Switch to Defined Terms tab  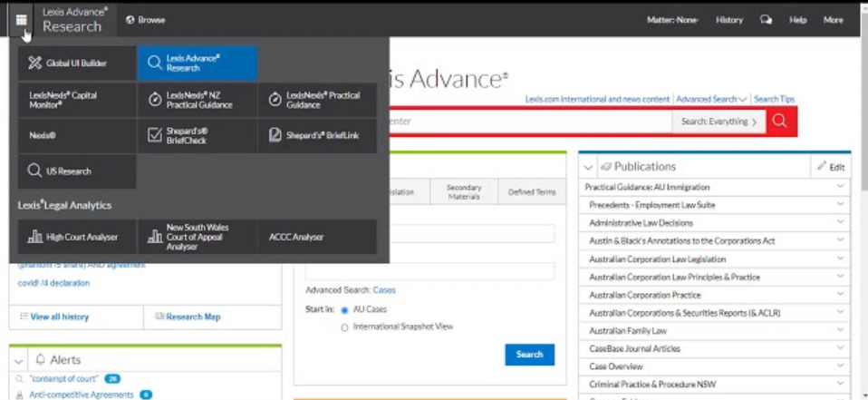tap(532, 192)
